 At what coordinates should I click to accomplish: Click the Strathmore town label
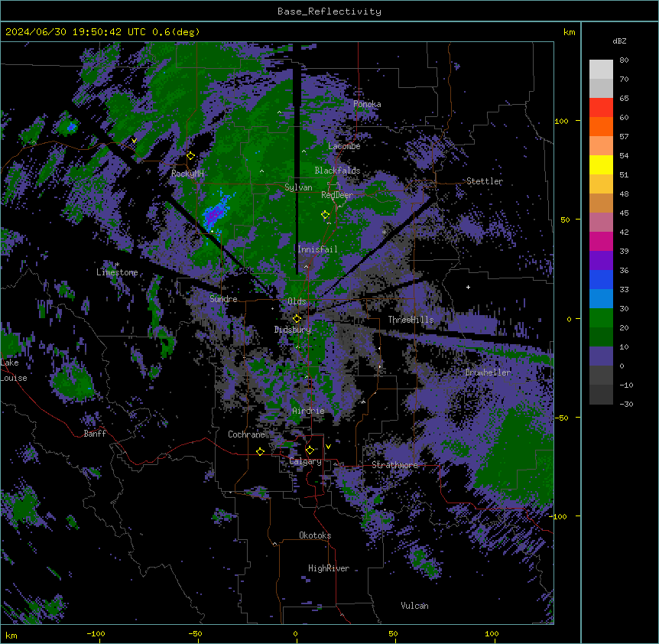[394, 465]
